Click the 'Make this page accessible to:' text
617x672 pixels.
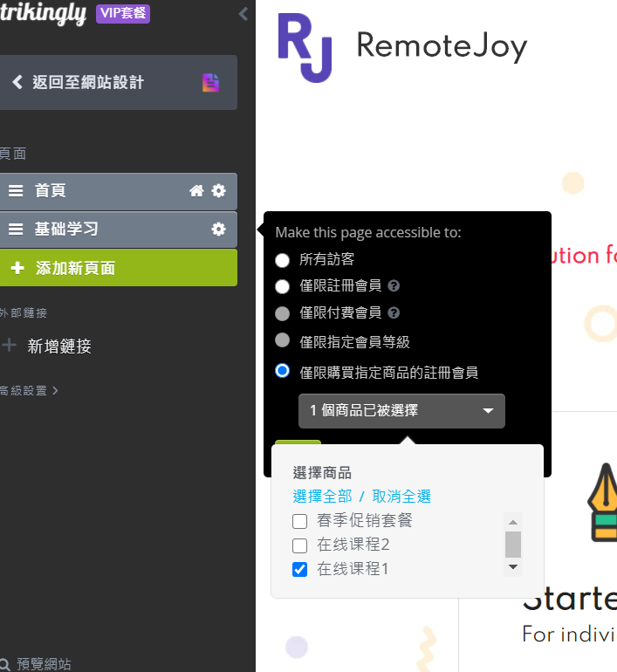(368, 232)
